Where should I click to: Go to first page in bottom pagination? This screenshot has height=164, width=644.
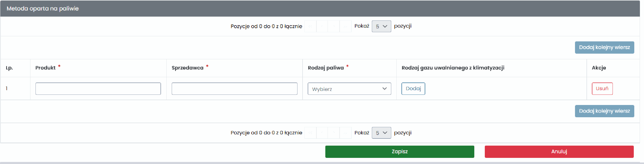[x=310, y=133]
